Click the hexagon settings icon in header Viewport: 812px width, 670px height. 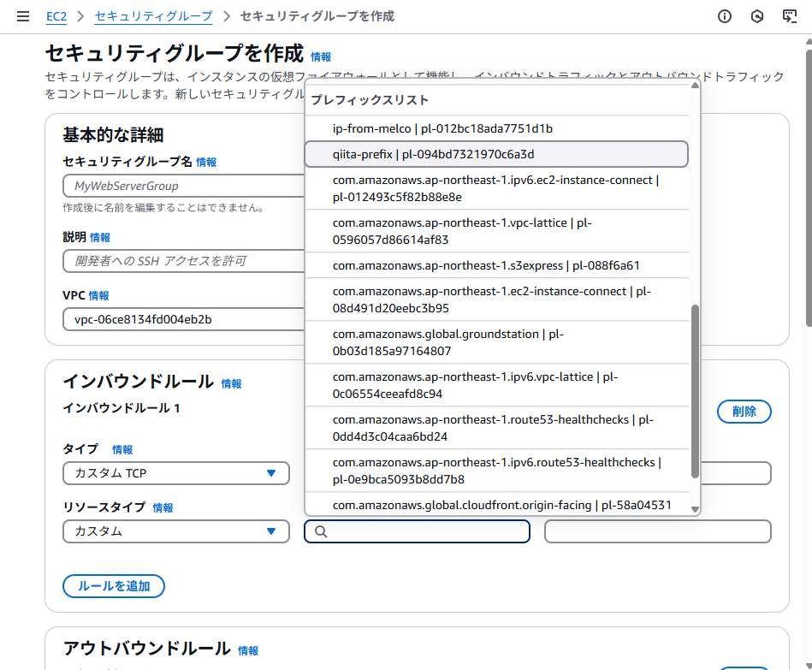click(757, 16)
